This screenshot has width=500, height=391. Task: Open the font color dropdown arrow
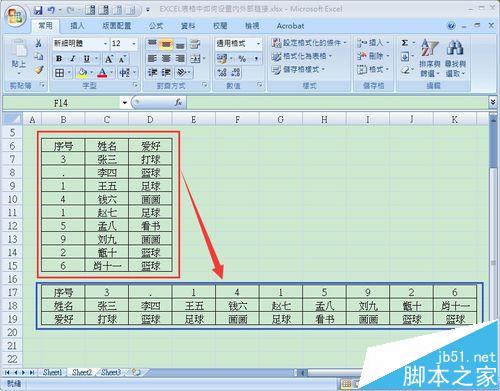pos(111,72)
